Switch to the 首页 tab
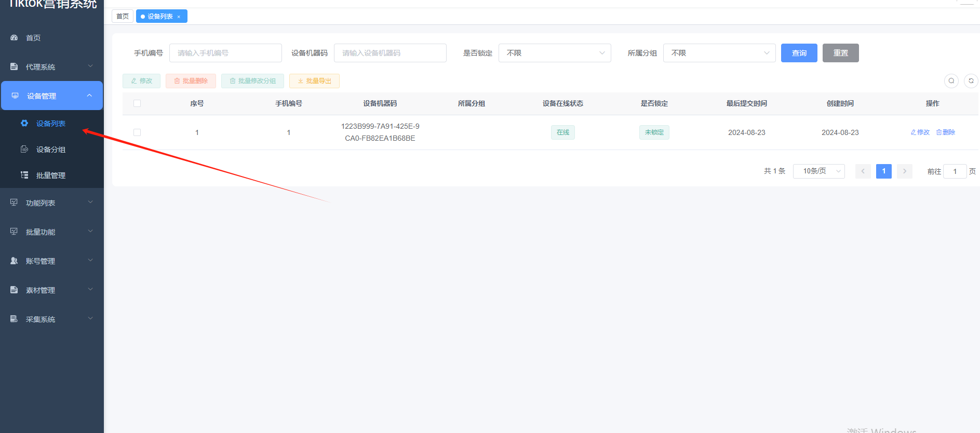The height and width of the screenshot is (433, 980). coord(123,16)
